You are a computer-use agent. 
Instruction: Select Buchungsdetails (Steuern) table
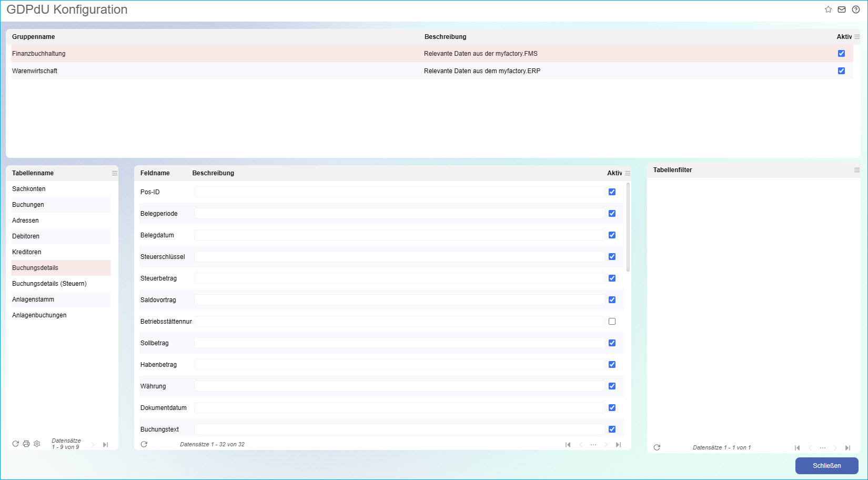point(49,284)
